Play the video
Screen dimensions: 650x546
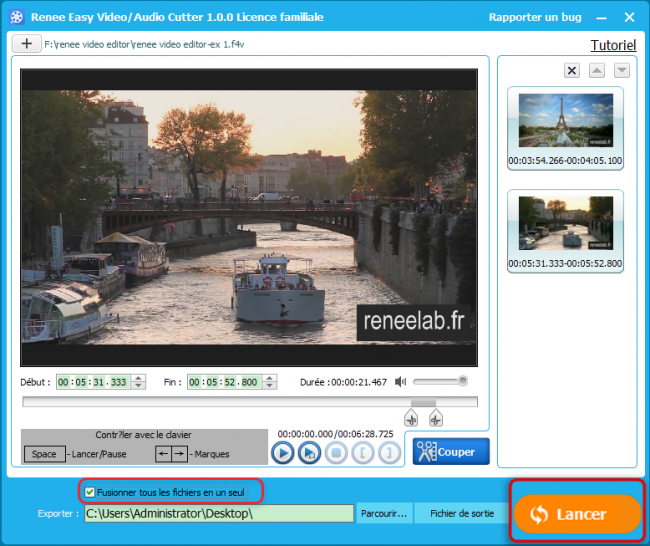click(283, 453)
